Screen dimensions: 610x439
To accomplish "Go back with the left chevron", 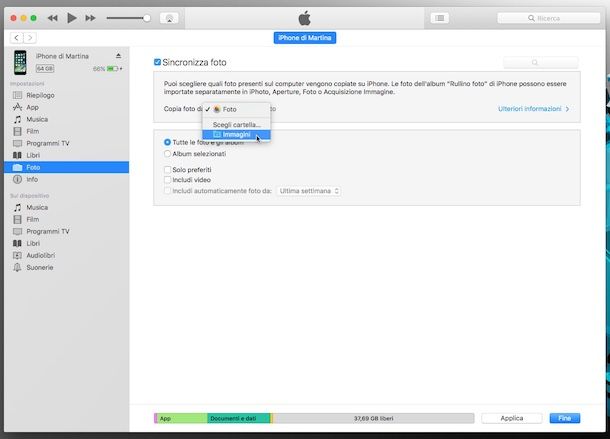I will pyautogui.click(x=16, y=38).
